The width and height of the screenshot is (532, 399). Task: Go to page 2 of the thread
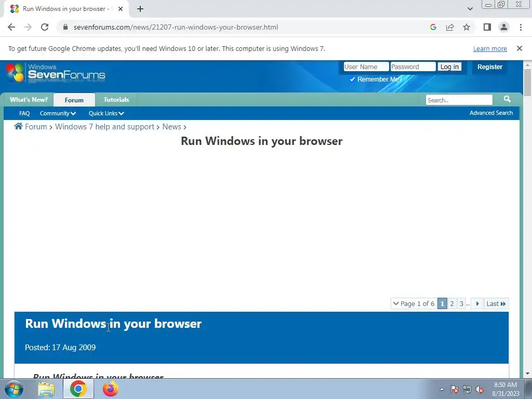[x=451, y=303]
